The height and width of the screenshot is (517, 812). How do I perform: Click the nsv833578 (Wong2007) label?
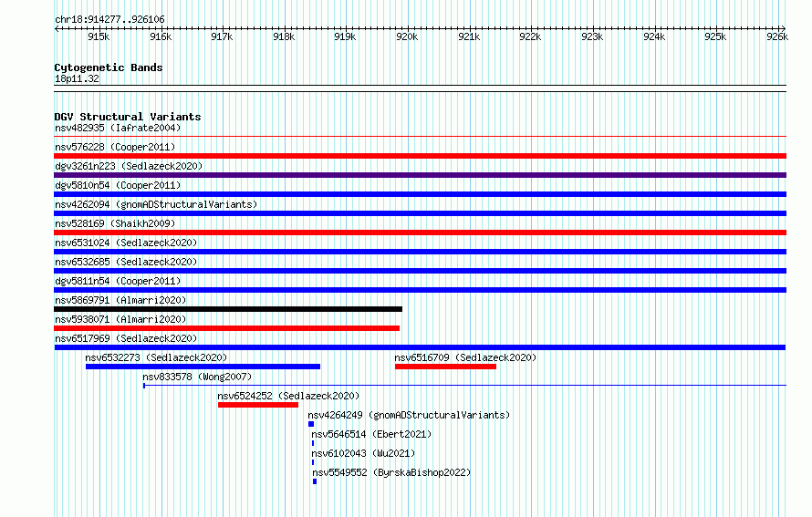coord(197,377)
